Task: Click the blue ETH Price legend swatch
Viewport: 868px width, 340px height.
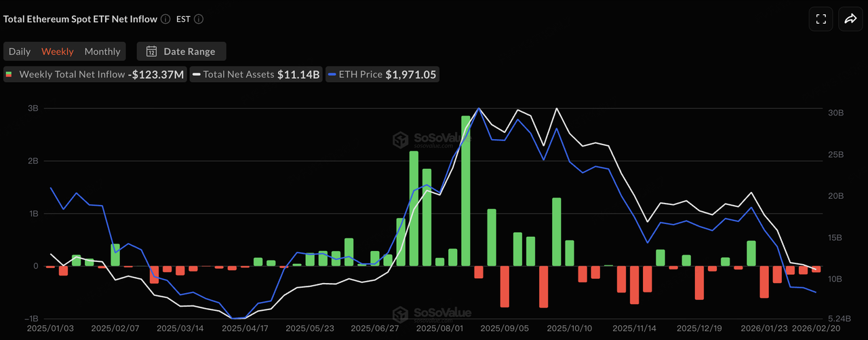Action: (x=331, y=75)
